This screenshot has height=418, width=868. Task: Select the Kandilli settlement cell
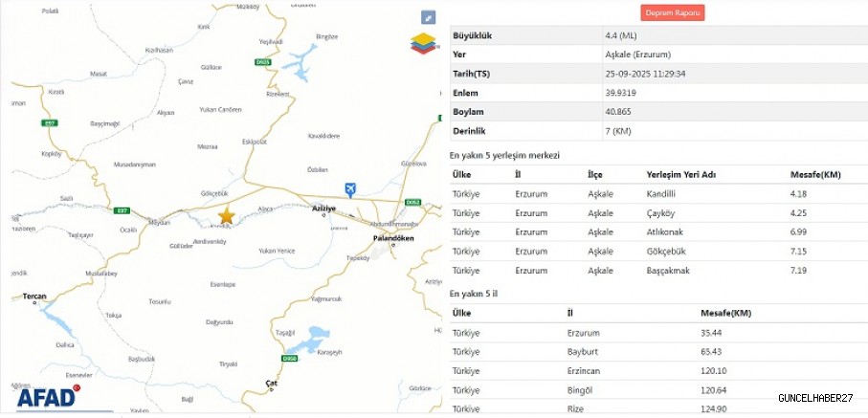pos(661,194)
